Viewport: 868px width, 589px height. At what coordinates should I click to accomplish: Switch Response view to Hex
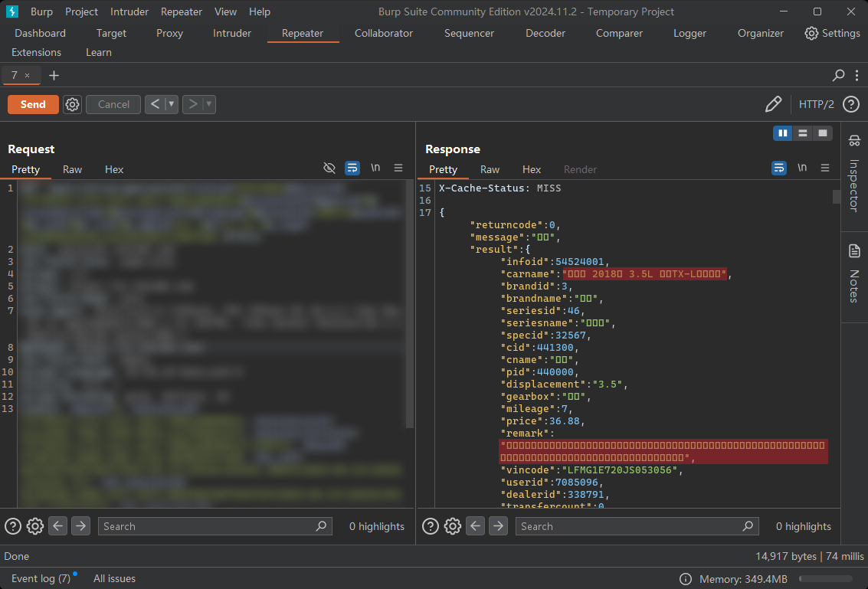532,169
